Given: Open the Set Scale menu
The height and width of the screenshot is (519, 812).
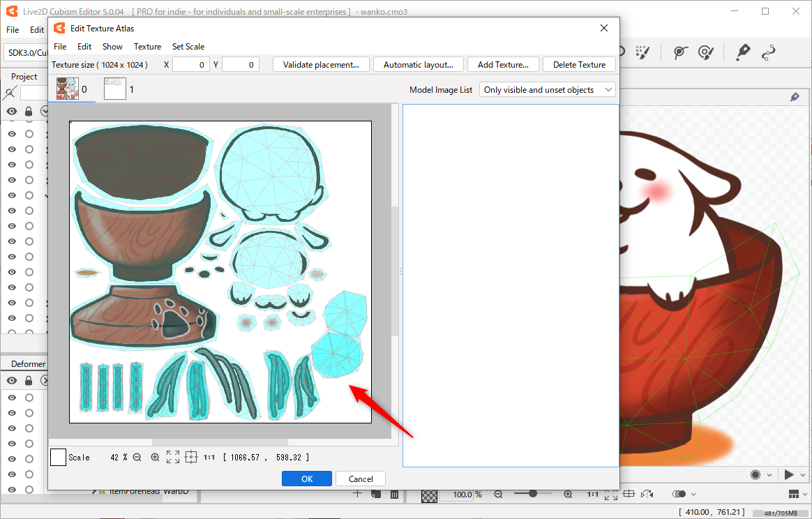Looking at the screenshot, I should [x=188, y=47].
